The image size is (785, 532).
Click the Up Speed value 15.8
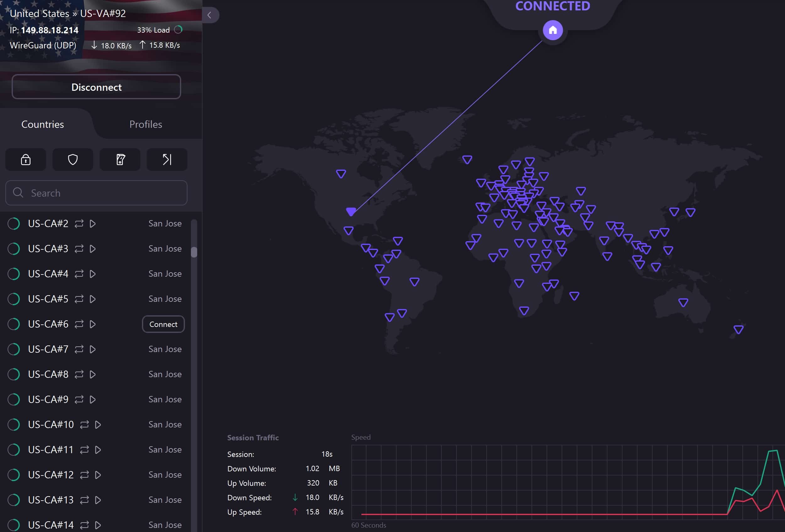coord(312,512)
